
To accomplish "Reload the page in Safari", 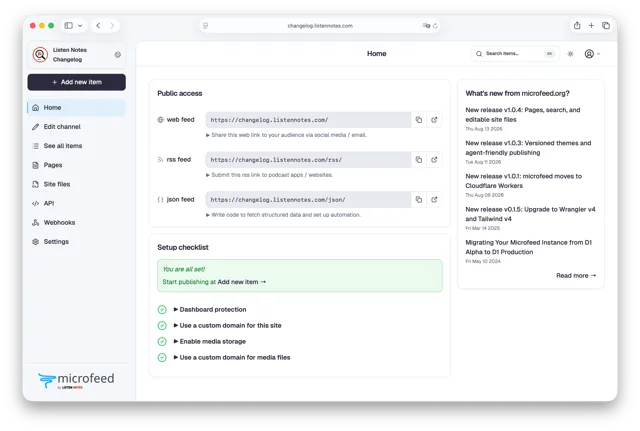I will click(435, 26).
